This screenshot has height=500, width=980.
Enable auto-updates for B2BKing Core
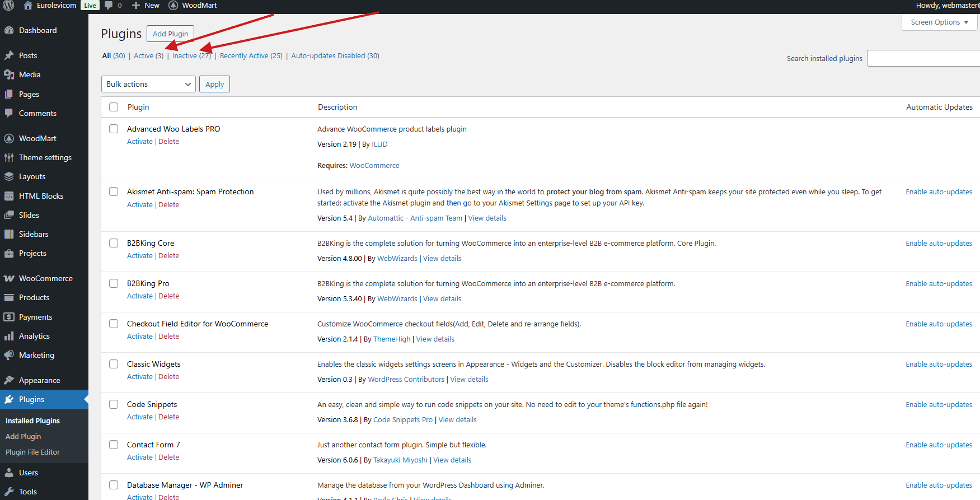pyautogui.click(x=939, y=243)
